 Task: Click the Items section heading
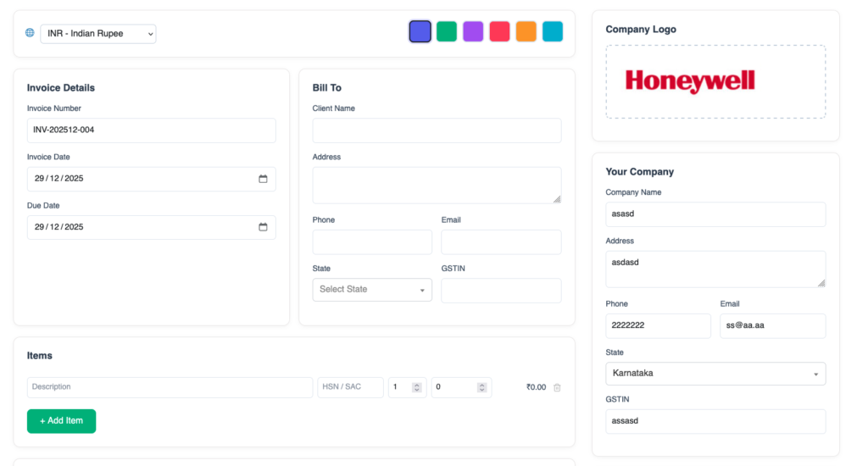coord(40,356)
